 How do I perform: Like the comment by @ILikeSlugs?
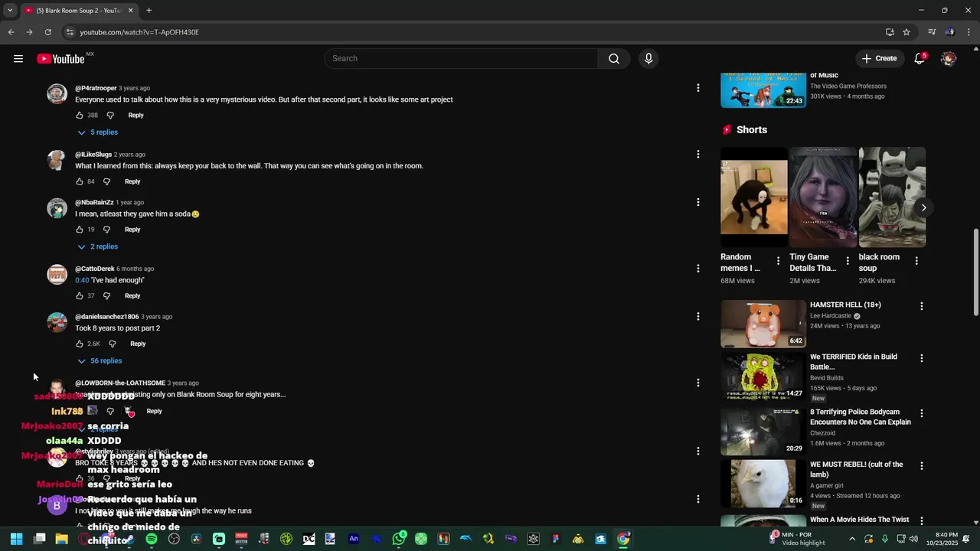pyautogui.click(x=79, y=182)
